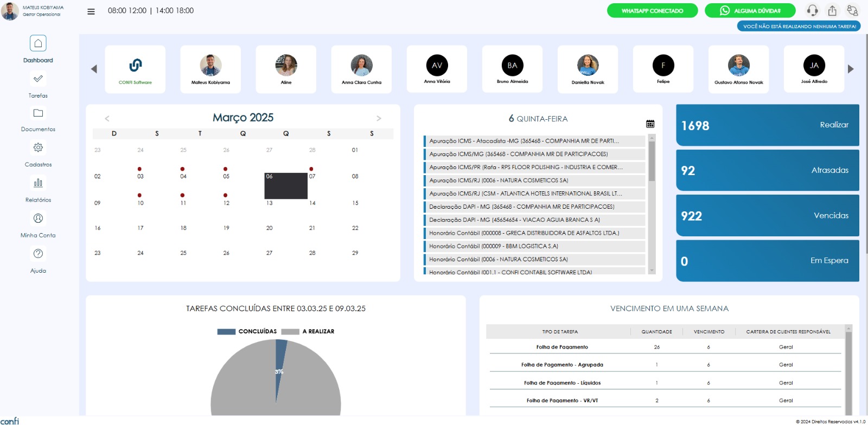Select Mateus Kobiyama user card
The width and height of the screenshot is (868, 425).
tap(210, 69)
